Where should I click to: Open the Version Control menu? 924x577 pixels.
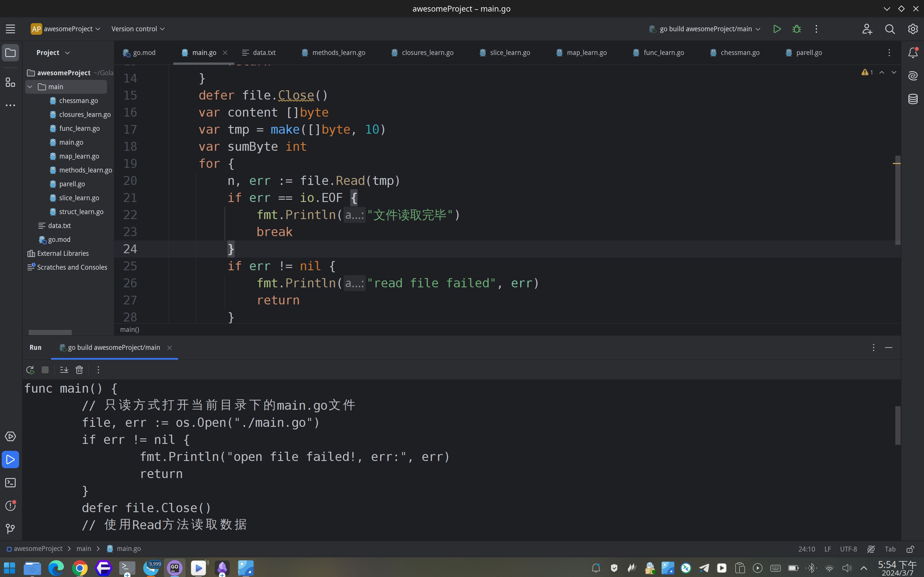[x=137, y=29]
